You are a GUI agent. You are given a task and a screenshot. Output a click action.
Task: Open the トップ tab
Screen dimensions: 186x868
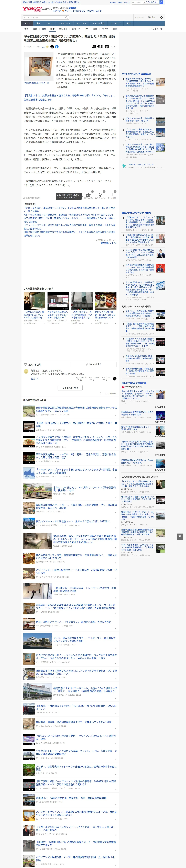pyautogui.click(x=27, y=24)
